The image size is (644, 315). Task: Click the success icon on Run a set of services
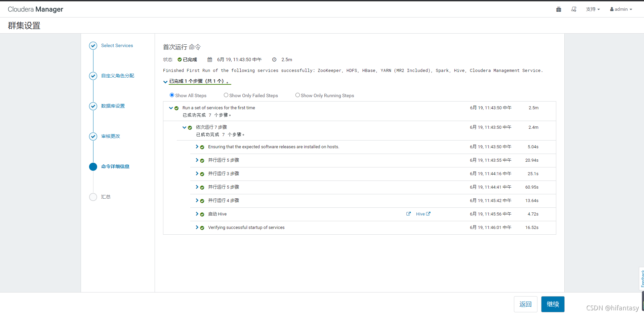pyautogui.click(x=176, y=108)
